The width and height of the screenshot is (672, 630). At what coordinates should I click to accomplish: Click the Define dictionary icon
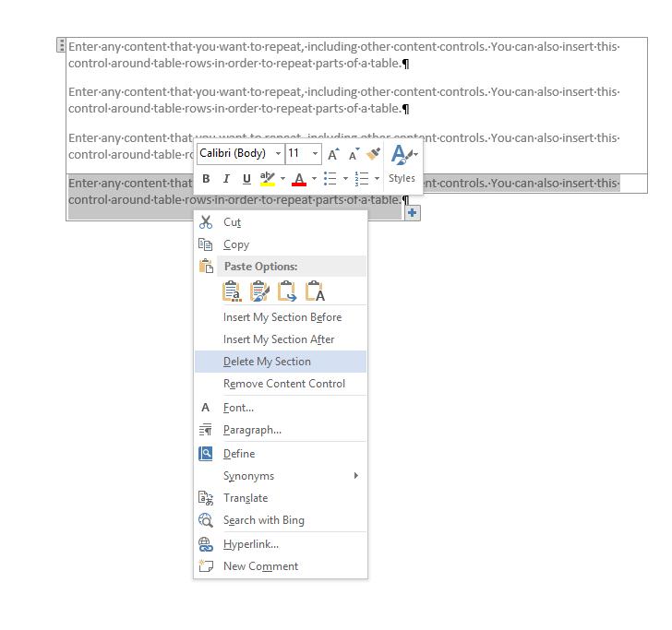point(206,454)
